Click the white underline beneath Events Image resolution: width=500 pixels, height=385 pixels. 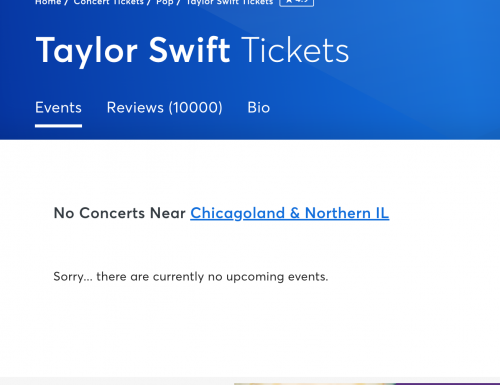(58, 126)
